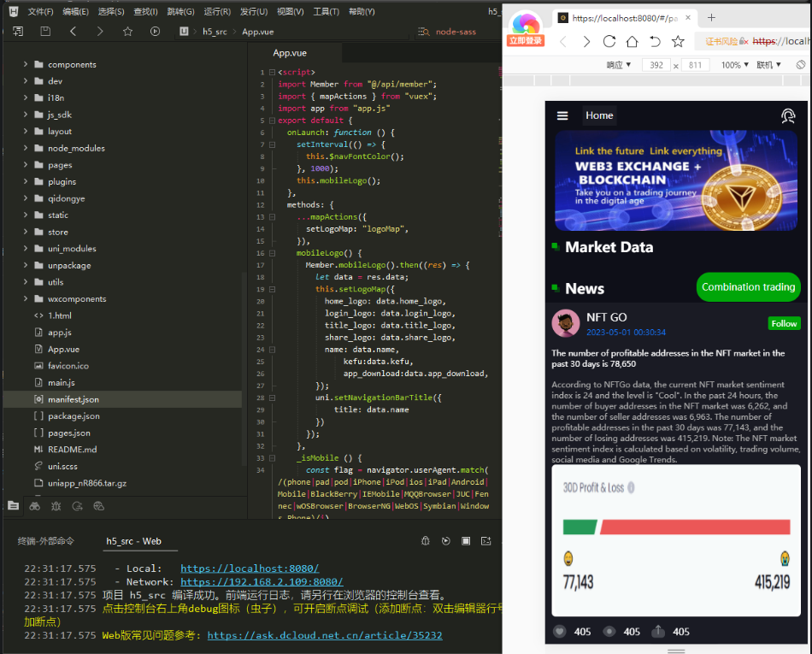
Task: Expand the pages folder
Action: point(26,165)
